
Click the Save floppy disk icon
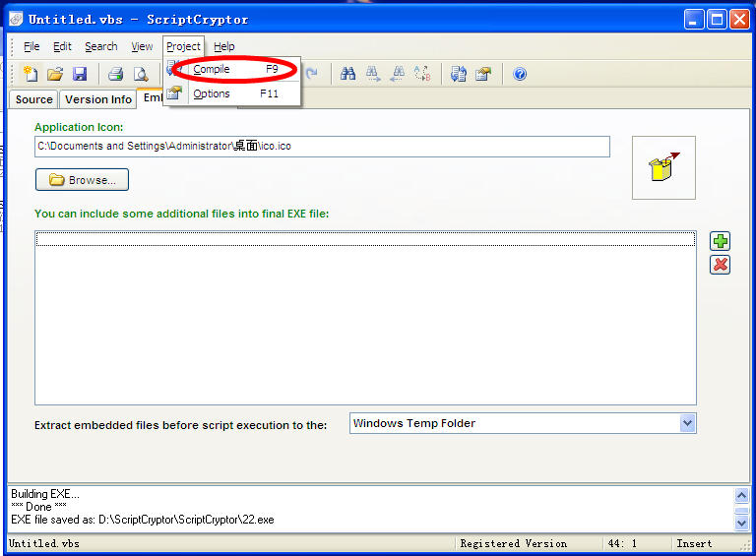coord(80,74)
